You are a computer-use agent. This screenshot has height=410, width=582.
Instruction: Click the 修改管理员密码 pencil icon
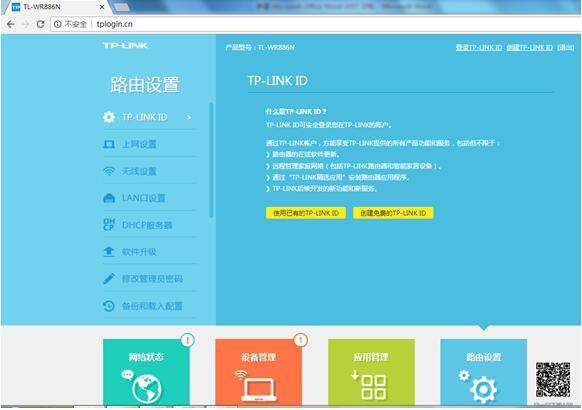tap(109, 279)
